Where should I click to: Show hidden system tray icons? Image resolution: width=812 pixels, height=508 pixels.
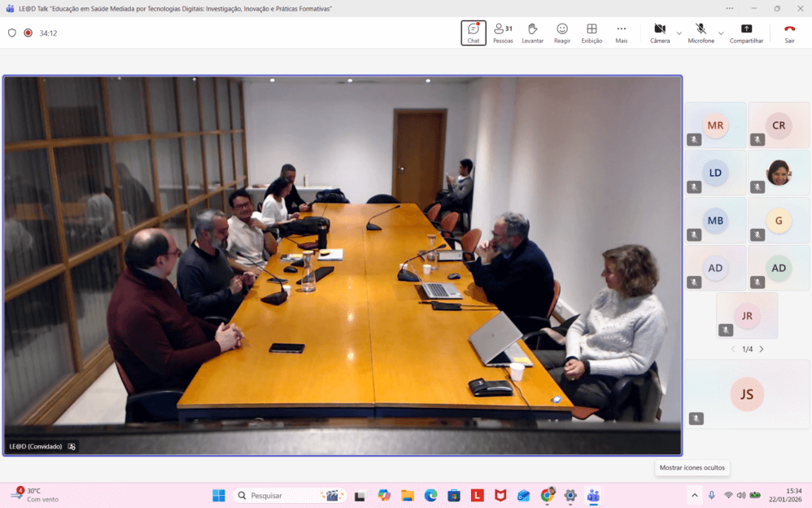(694, 495)
